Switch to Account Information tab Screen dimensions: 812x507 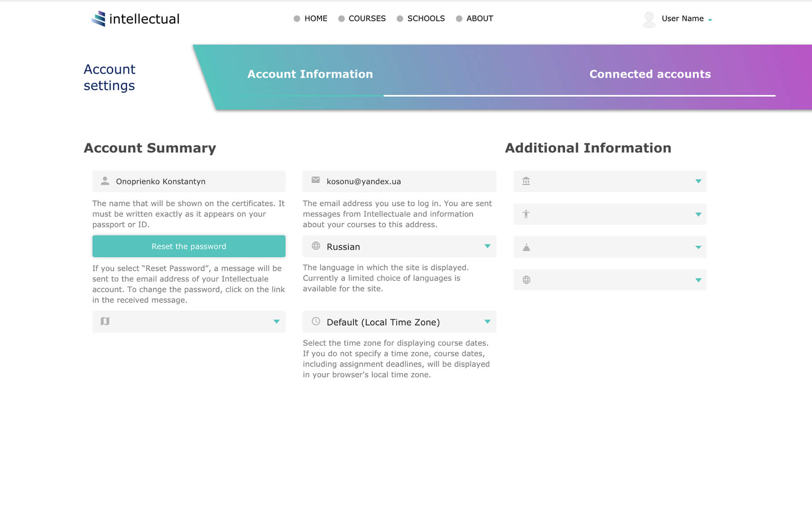coord(310,74)
